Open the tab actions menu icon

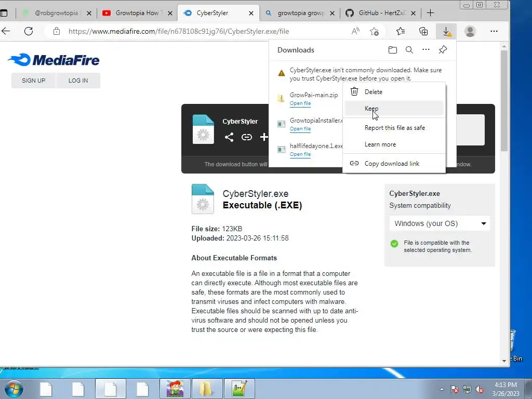4,13
